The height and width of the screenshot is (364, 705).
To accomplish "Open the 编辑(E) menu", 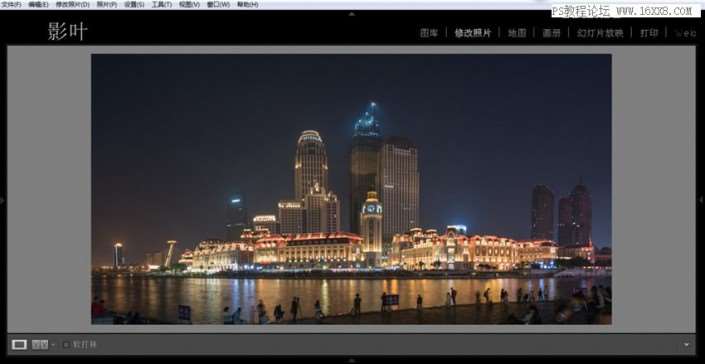I will [38, 4].
